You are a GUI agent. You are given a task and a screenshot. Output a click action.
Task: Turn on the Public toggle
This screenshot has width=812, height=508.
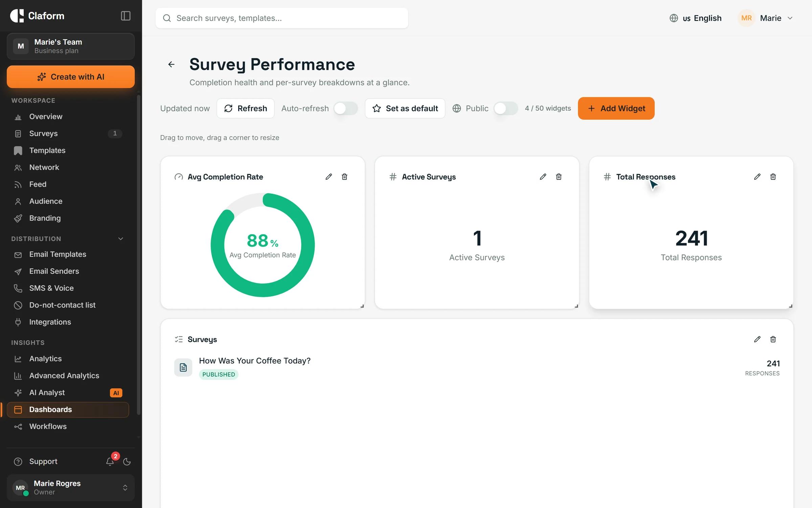point(506,108)
